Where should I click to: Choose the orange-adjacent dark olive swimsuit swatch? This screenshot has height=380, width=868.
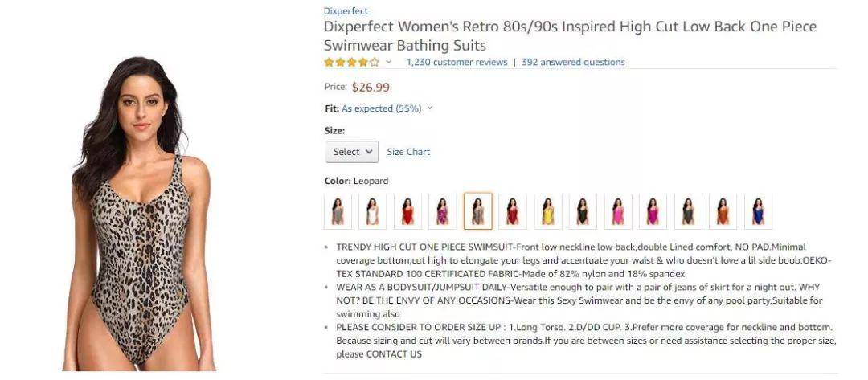(x=688, y=211)
